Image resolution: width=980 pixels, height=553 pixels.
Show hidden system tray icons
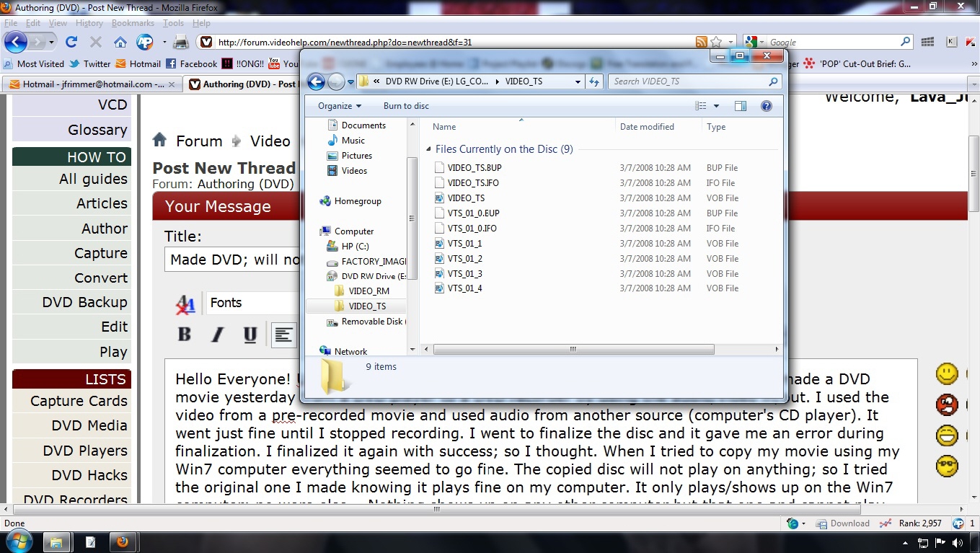tap(905, 542)
